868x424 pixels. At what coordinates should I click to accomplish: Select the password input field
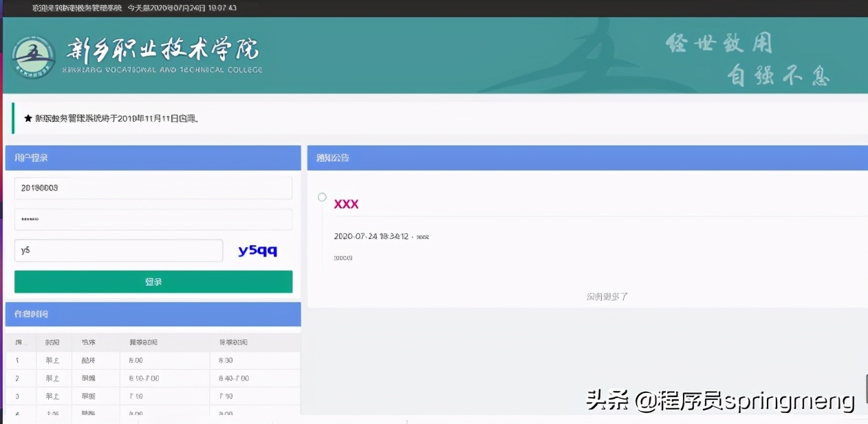[153, 219]
